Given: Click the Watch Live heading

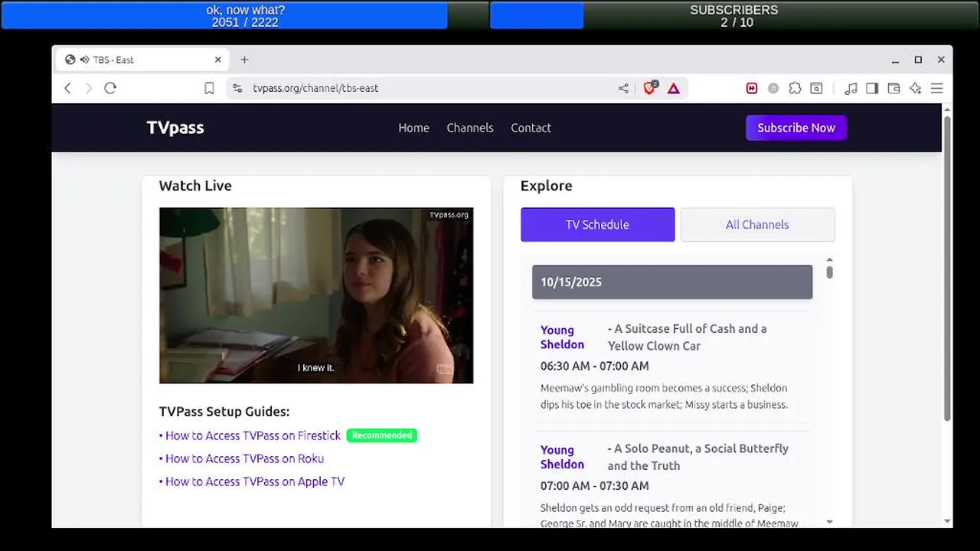Looking at the screenshot, I should 195,186.
